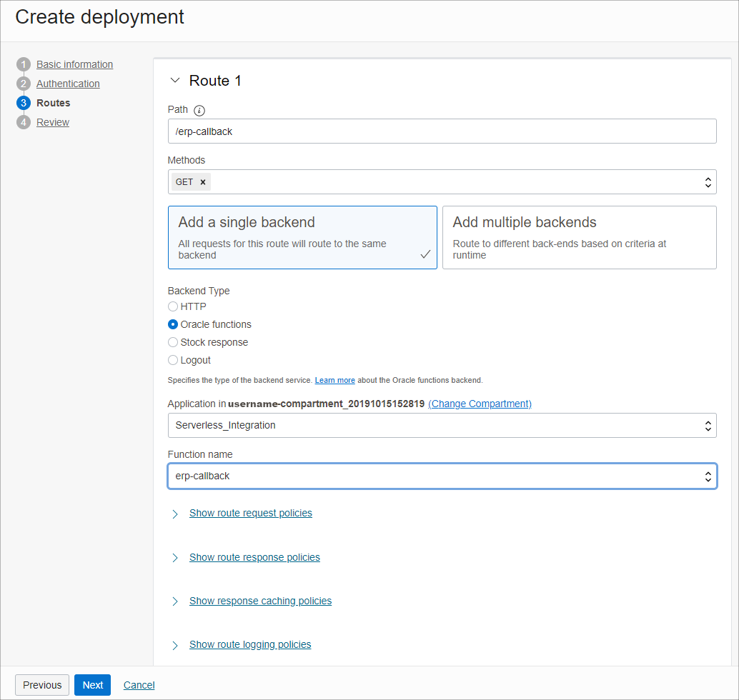Click the Routes step number circle

point(24,102)
